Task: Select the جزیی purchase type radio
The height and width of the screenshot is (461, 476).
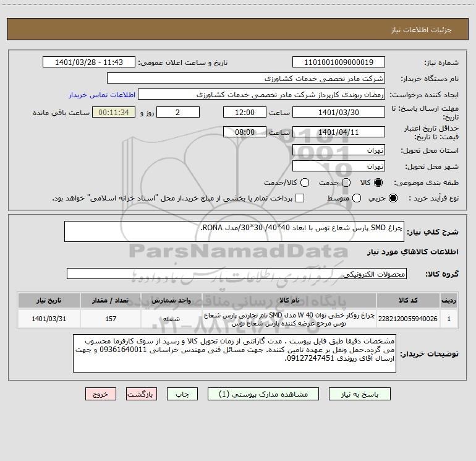Action: click(x=393, y=198)
